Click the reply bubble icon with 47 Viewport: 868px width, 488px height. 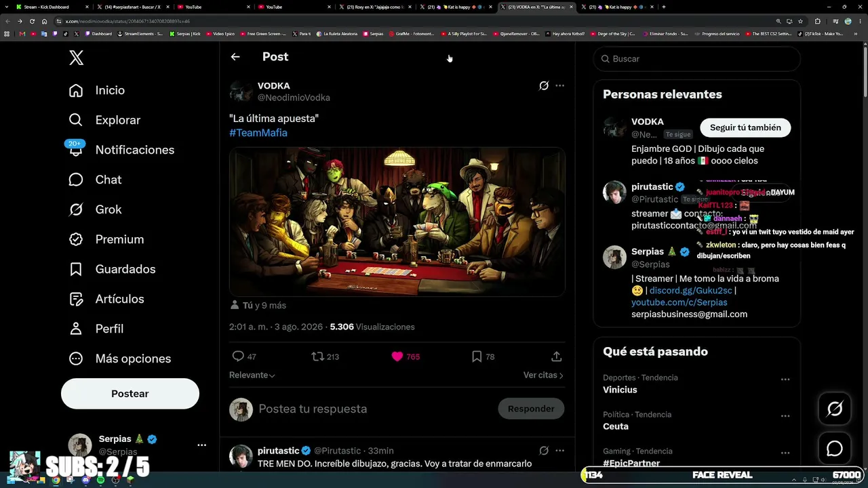click(x=238, y=357)
